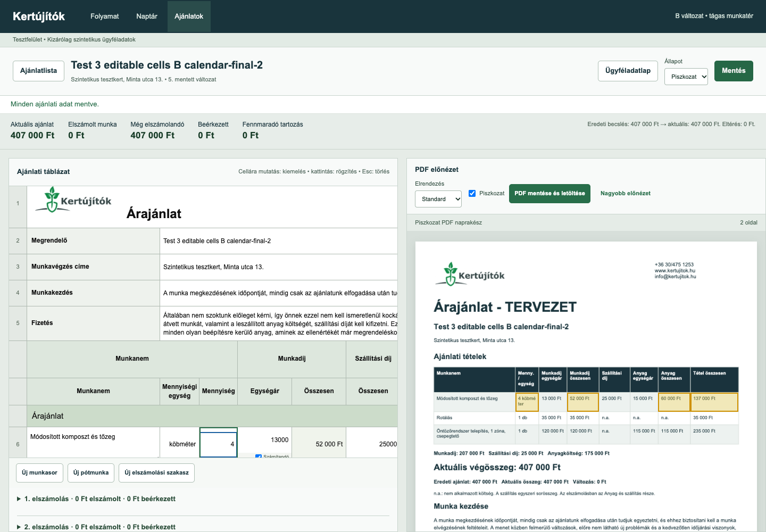Click the Mennyiség input field with value 4
The height and width of the screenshot is (532, 766).
click(219, 443)
